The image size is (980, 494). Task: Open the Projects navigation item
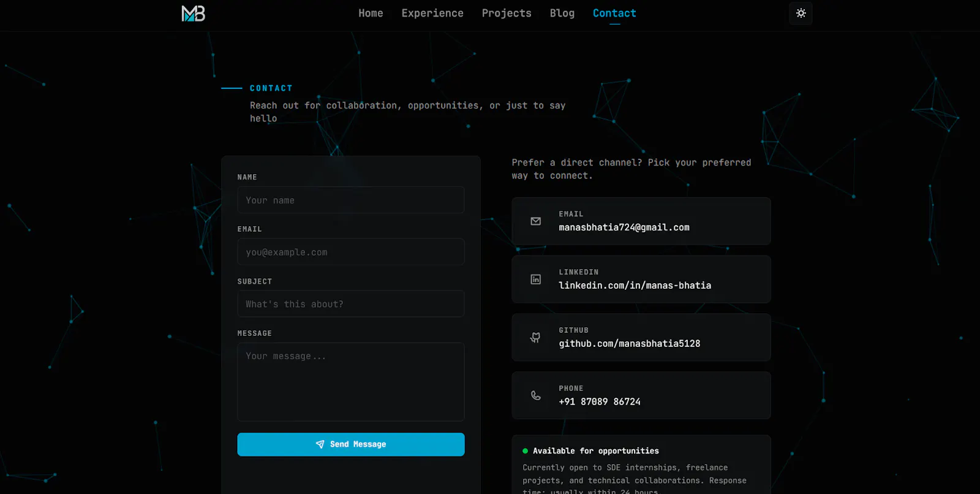507,13
